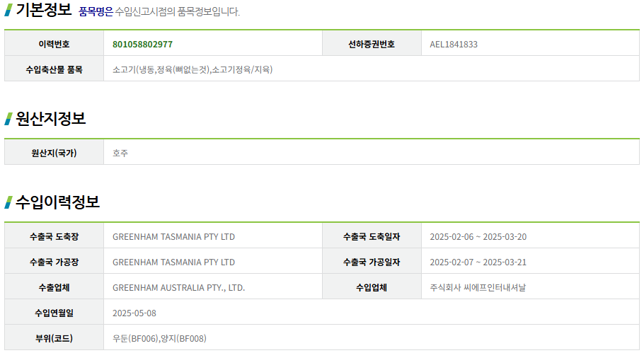Click the cut codes 우둔(BF006),양지(BF008)
The width and height of the screenshot is (644, 353).
coord(159,338)
